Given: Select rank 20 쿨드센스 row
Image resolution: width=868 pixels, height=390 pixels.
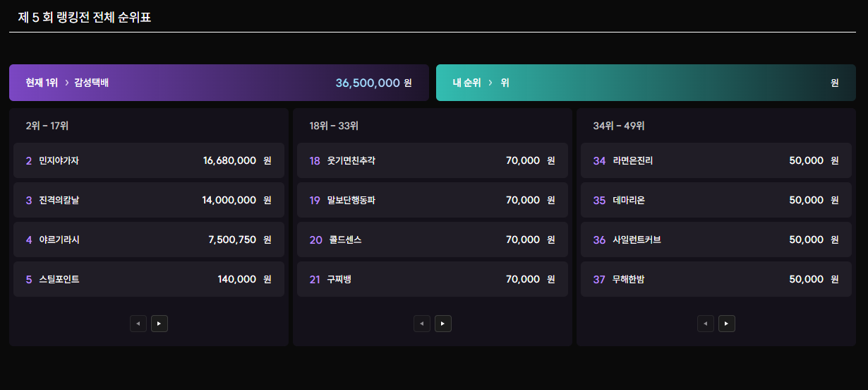Looking at the screenshot, I should (433, 240).
